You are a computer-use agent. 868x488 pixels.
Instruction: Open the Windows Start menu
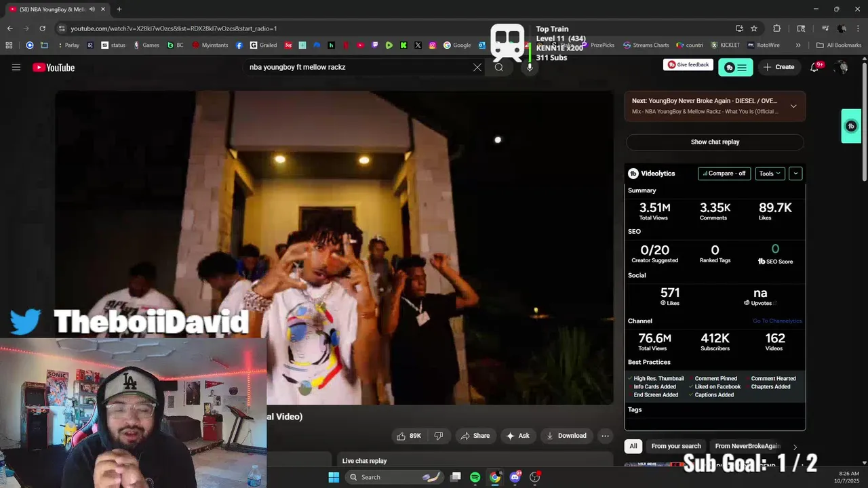(x=334, y=477)
